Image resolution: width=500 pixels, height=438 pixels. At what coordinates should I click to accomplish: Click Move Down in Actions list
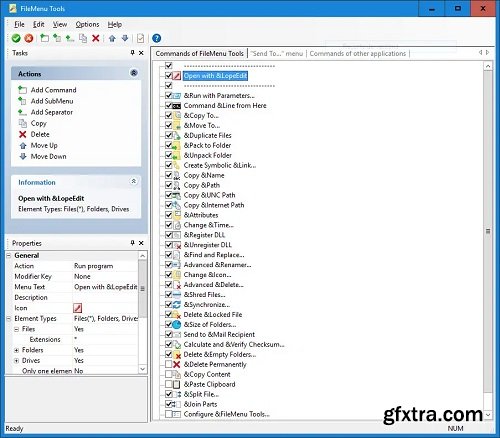(x=48, y=156)
